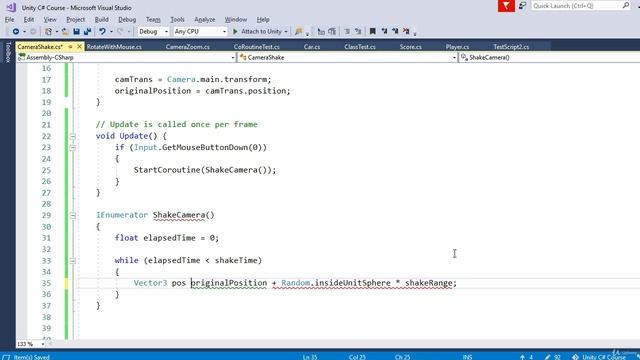Open the Any CPU platform dropdown

coord(200,31)
